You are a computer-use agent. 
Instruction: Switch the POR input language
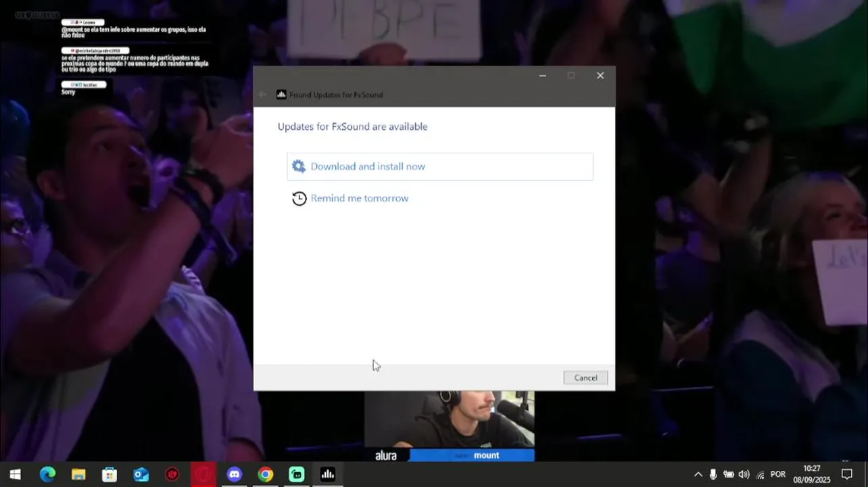coord(778,474)
